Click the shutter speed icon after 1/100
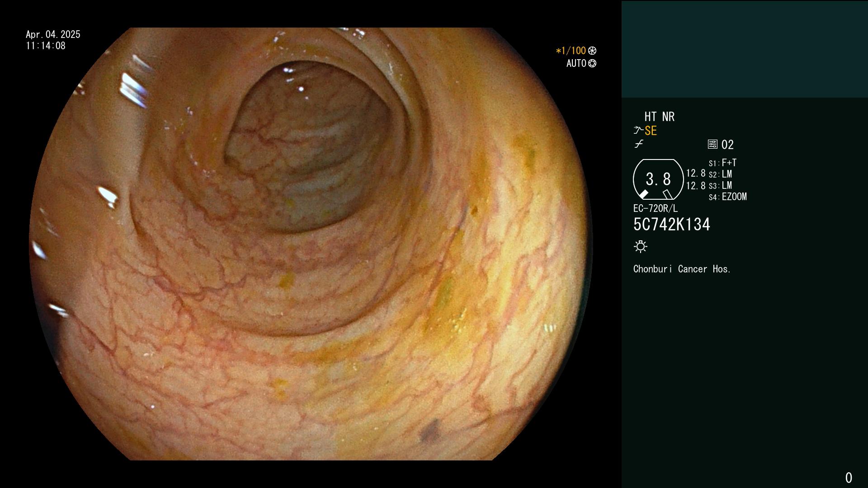The image size is (868, 488). (592, 51)
